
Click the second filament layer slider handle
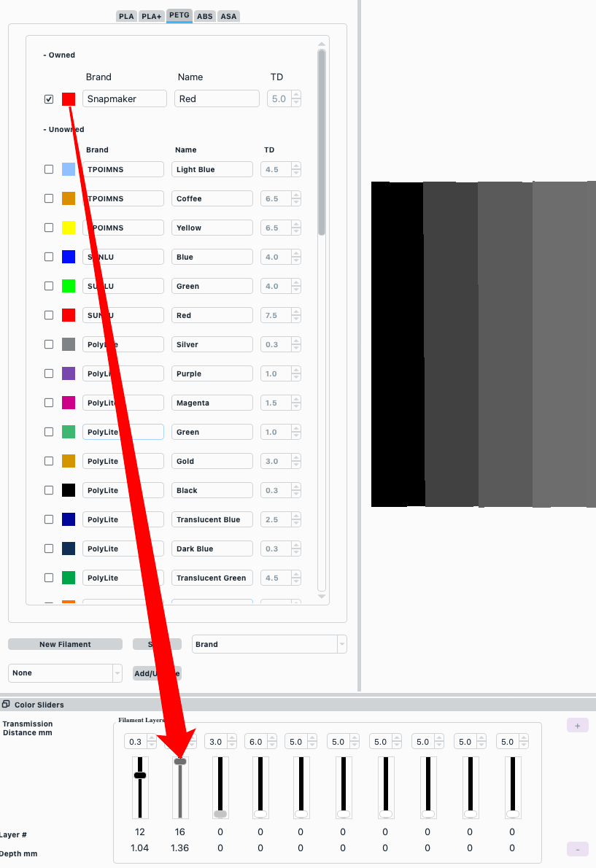(x=179, y=761)
